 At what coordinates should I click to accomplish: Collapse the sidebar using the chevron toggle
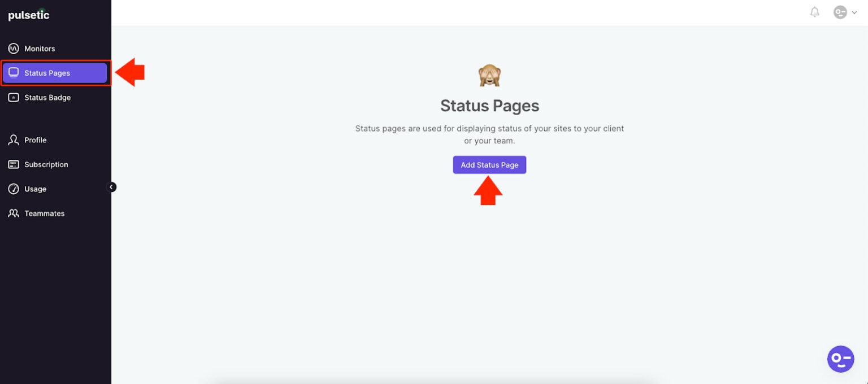point(111,187)
